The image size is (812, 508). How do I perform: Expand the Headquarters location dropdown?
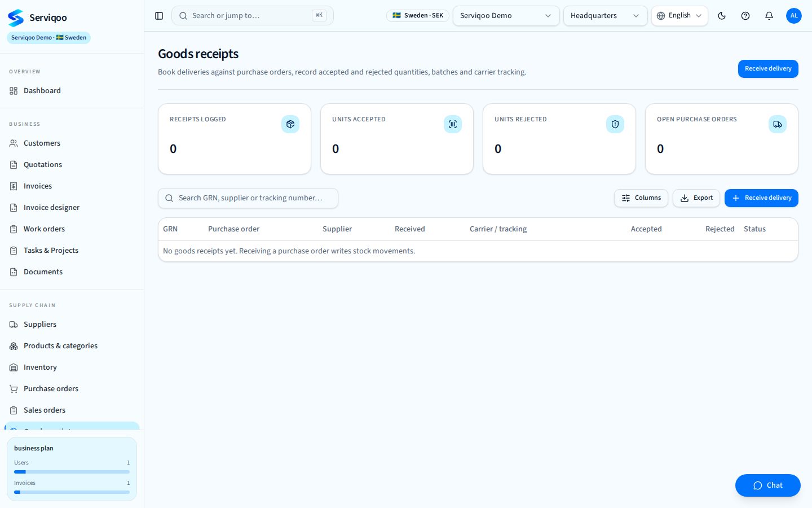click(606, 16)
